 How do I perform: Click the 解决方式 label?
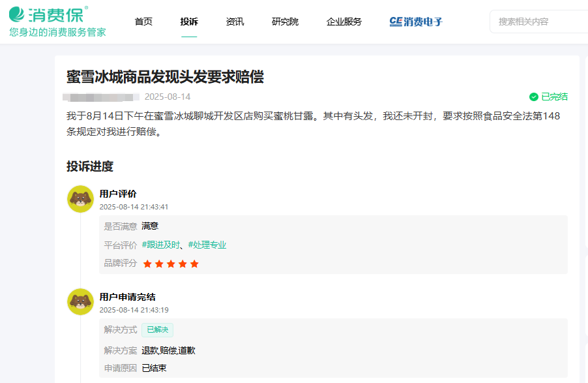(x=121, y=329)
